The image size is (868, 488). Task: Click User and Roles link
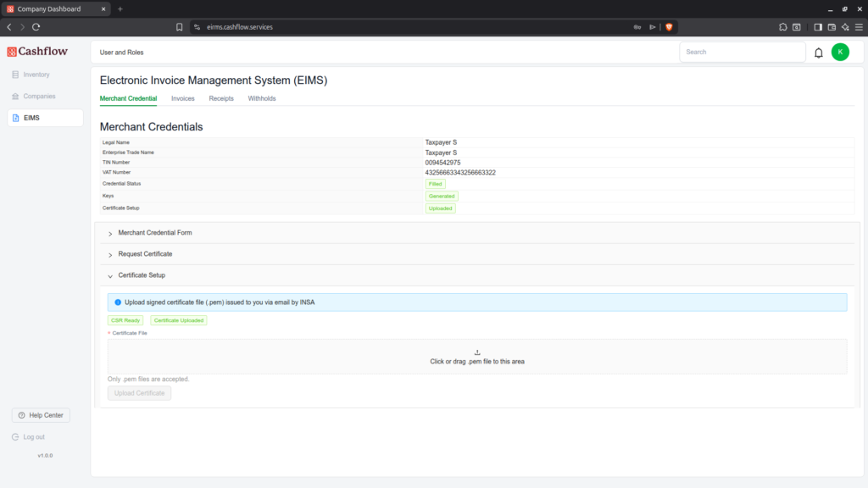121,53
